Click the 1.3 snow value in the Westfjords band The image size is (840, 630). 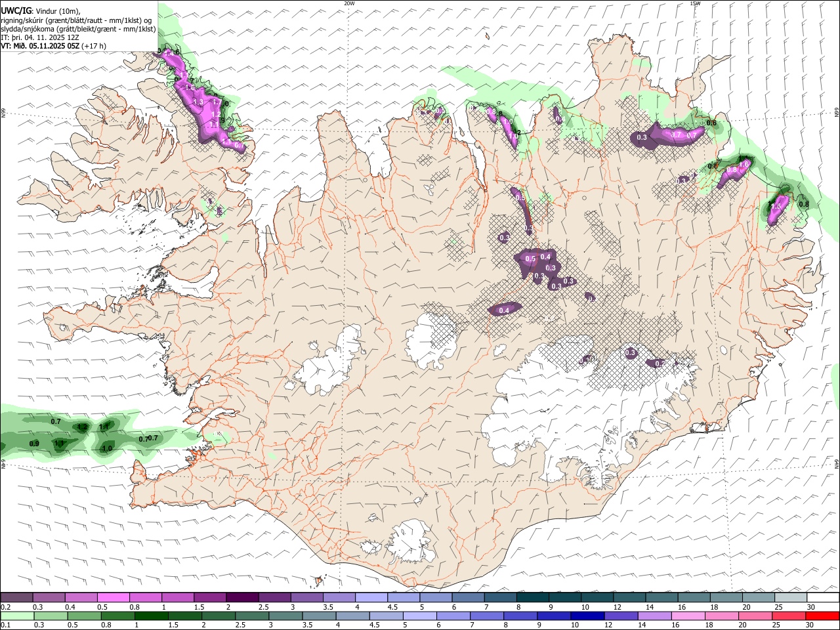pos(198,102)
